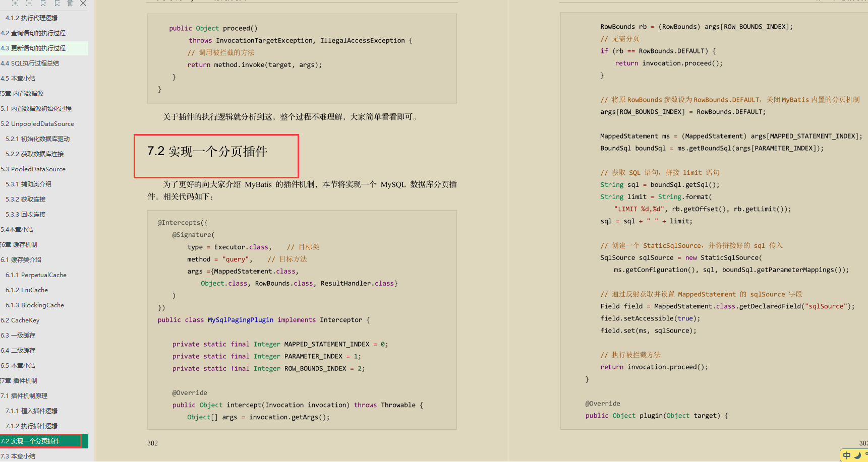Image resolution: width=868 pixels, height=462 pixels.
Task: Click return method.invoke(target, args) line
Action: pyautogui.click(x=254, y=65)
